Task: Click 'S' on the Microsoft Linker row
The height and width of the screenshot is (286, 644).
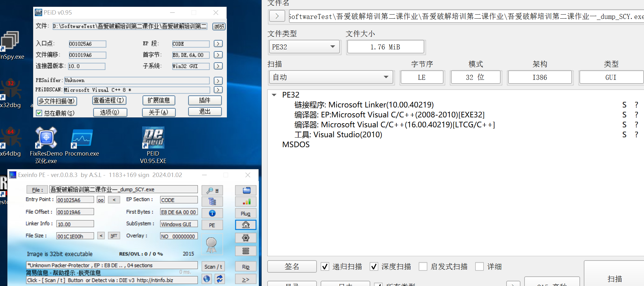Action: (624, 105)
